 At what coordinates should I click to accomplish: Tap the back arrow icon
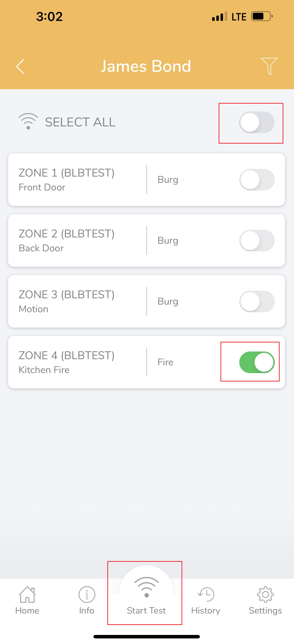pyautogui.click(x=20, y=66)
